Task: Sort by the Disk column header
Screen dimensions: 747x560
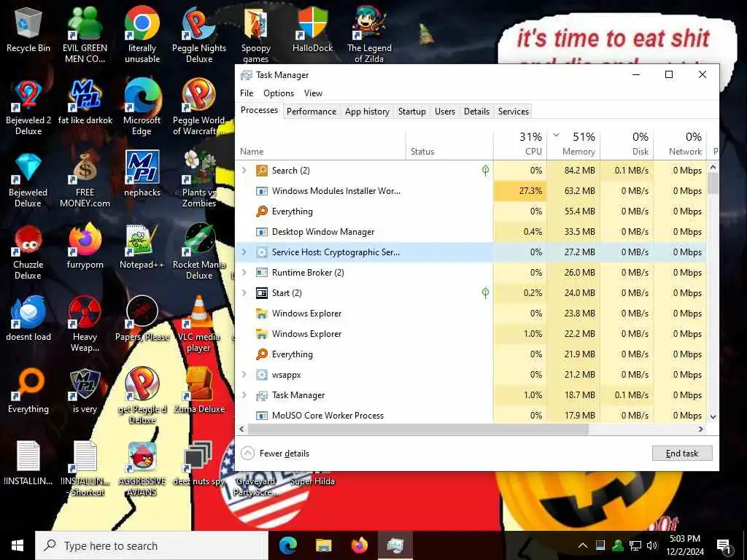Action: 627,144
